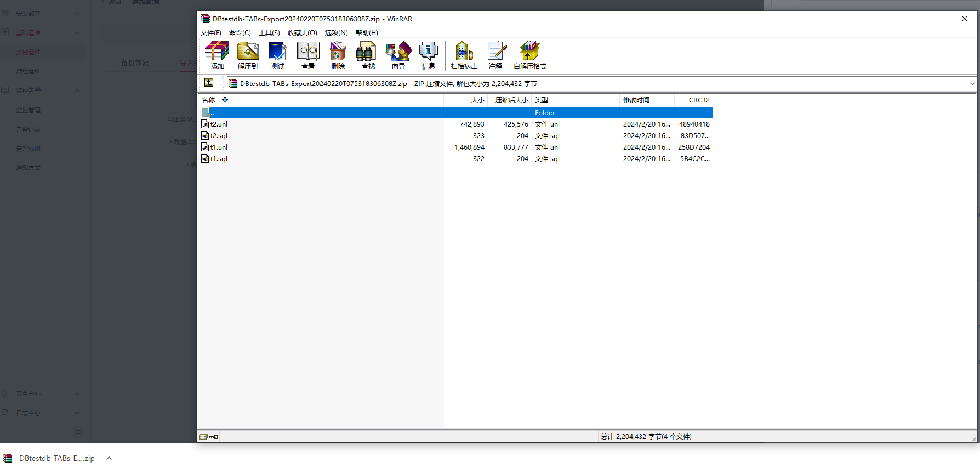Open the Find (查找) binoculars tool
The image size is (980, 468).
pos(368,55)
